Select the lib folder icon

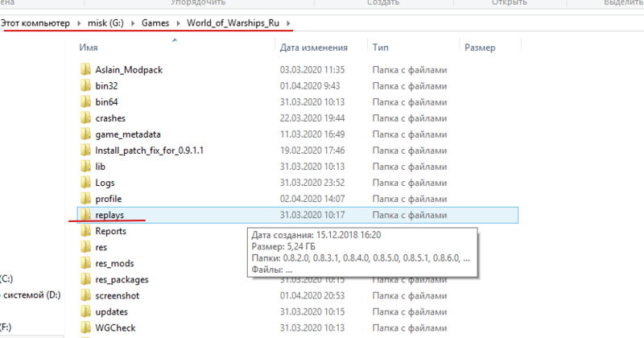(85, 167)
